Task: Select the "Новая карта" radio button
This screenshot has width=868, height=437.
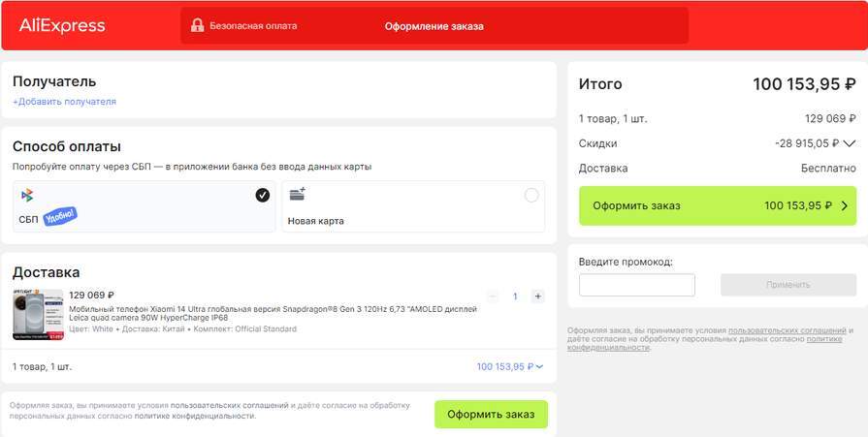Action: (530, 196)
